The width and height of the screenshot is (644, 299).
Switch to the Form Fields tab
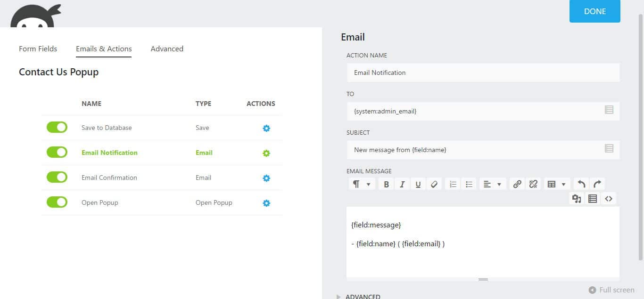(x=38, y=48)
